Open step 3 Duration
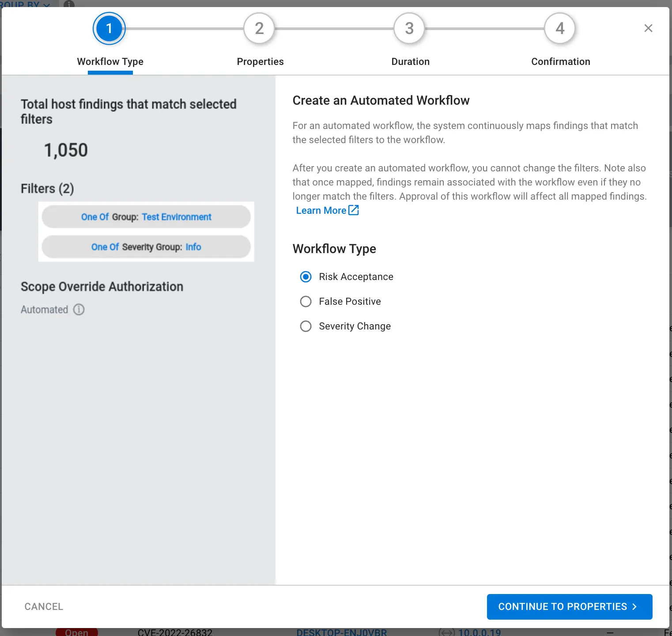Viewport: 672px width, 636px height. [x=409, y=29]
